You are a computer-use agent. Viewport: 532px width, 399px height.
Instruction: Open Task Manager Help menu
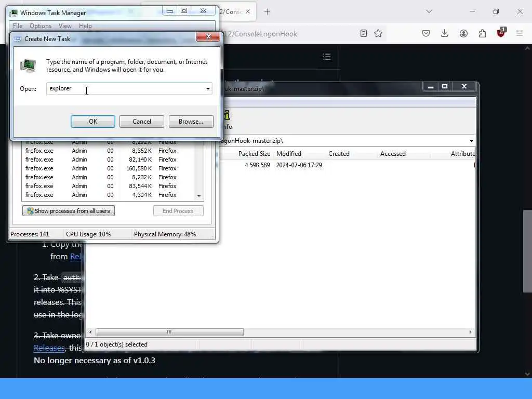(85, 26)
